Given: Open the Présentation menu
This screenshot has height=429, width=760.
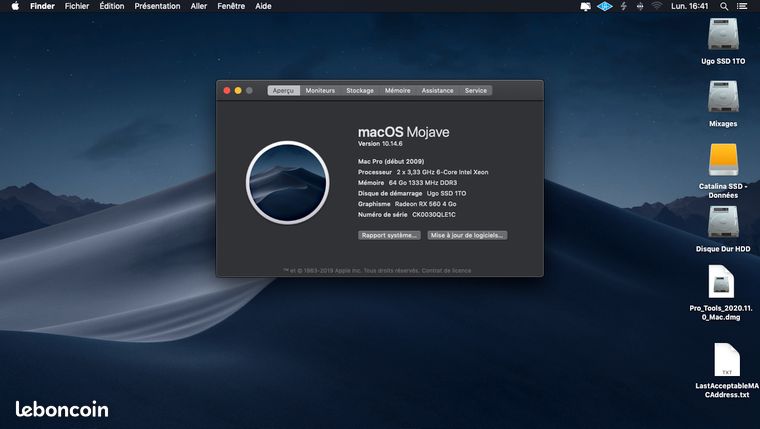Looking at the screenshot, I should point(158,6).
